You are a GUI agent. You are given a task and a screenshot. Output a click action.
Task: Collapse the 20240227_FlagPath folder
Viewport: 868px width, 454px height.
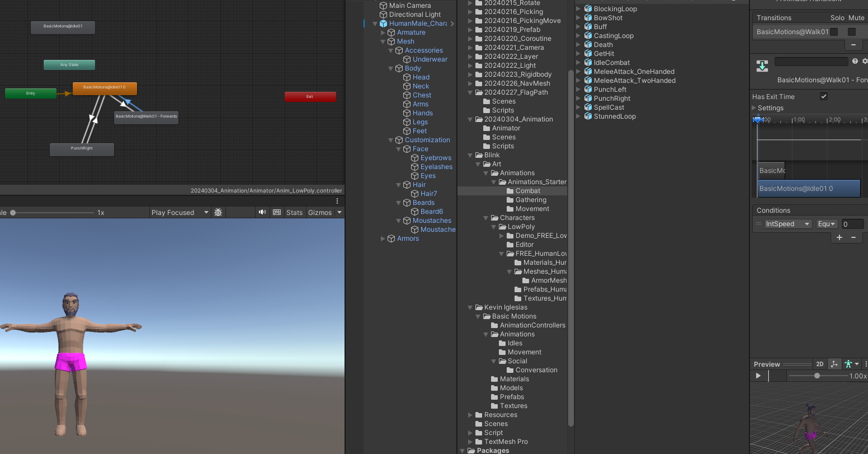pyautogui.click(x=470, y=92)
